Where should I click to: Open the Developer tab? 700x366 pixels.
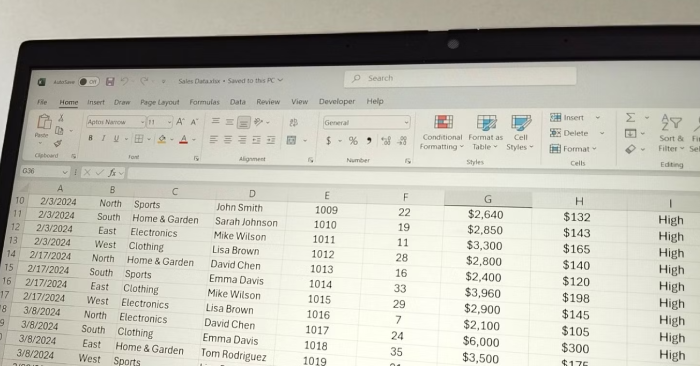click(x=337, y=101)
